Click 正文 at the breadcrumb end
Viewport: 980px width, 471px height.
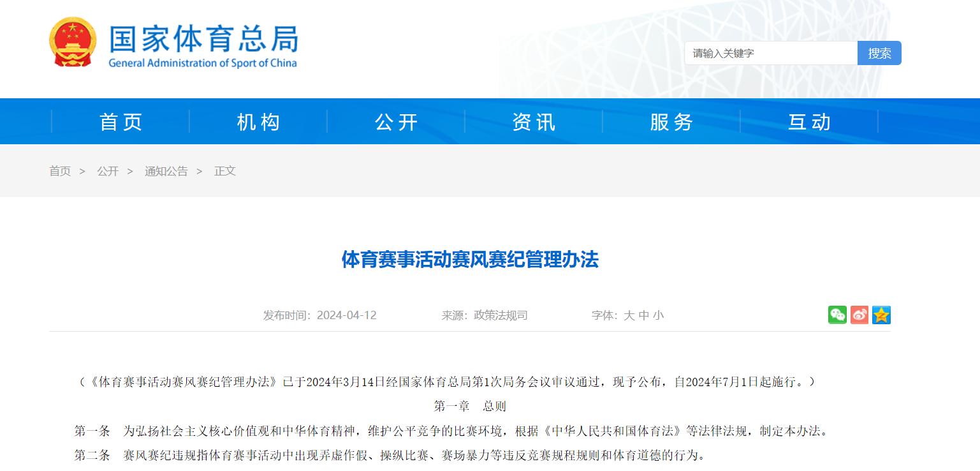click(x=225, y=171)
